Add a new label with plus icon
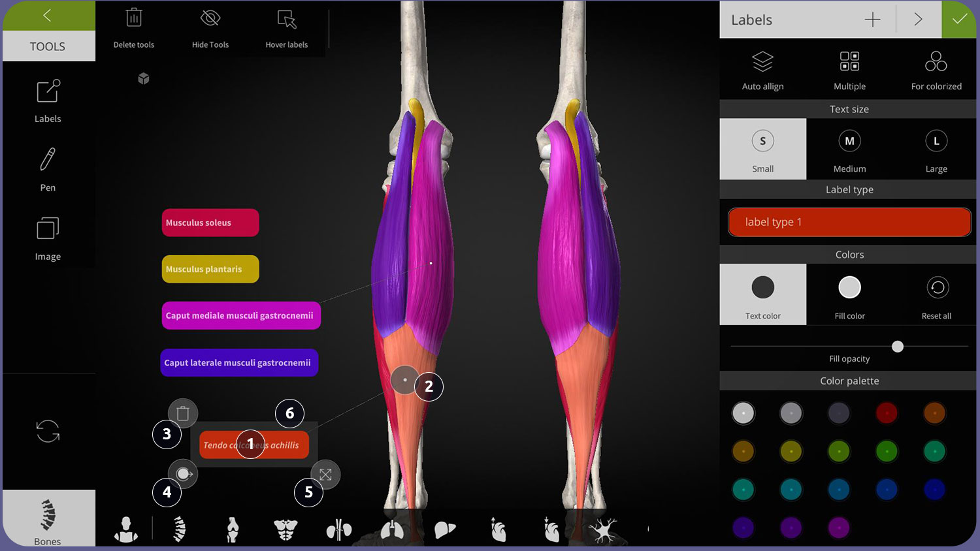The image size is (980, 551). [x=872, y=20]
